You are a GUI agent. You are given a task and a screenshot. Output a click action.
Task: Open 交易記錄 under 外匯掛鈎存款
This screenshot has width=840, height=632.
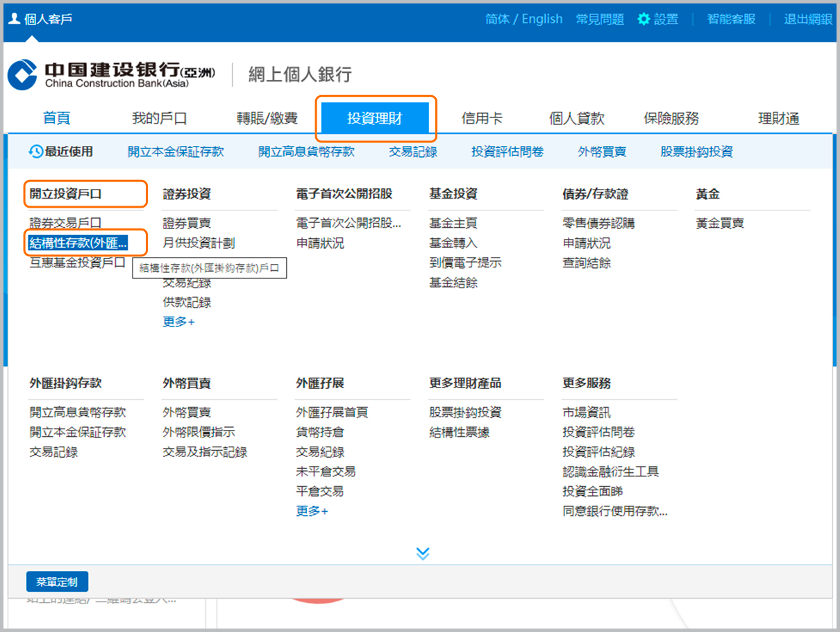point(53,452)
